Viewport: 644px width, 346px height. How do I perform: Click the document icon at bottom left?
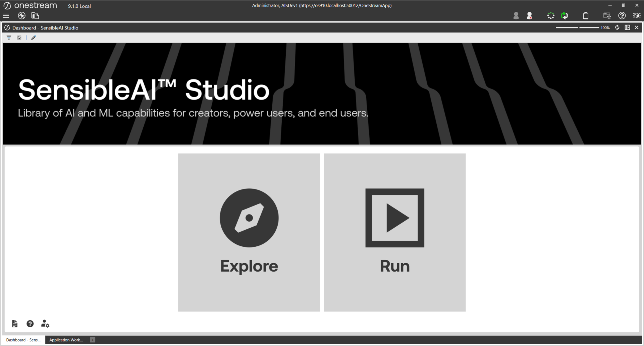click(x=15, y=324)
